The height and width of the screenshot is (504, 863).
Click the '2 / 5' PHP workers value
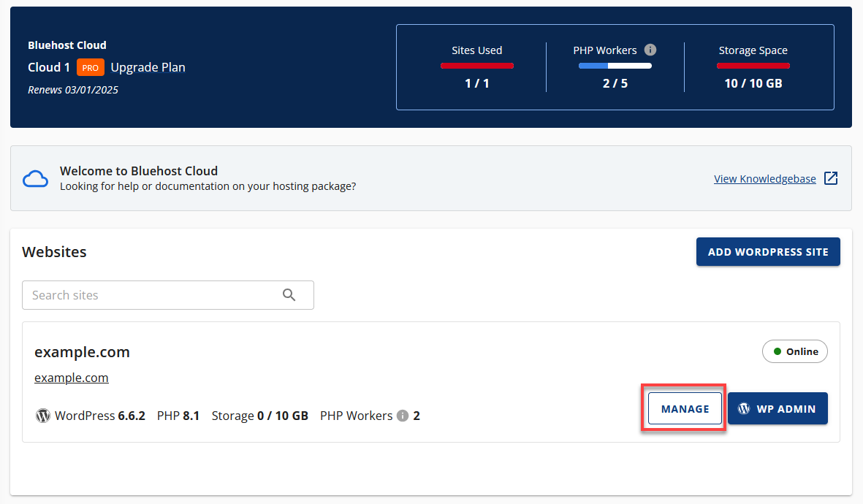pos(615,83)
